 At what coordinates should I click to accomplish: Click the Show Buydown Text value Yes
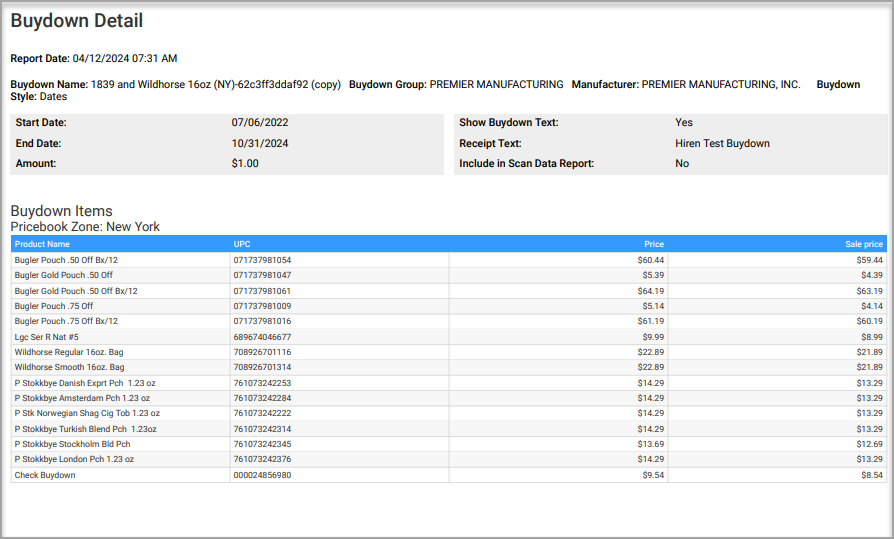pyautogui.click(x=684, y=123)
